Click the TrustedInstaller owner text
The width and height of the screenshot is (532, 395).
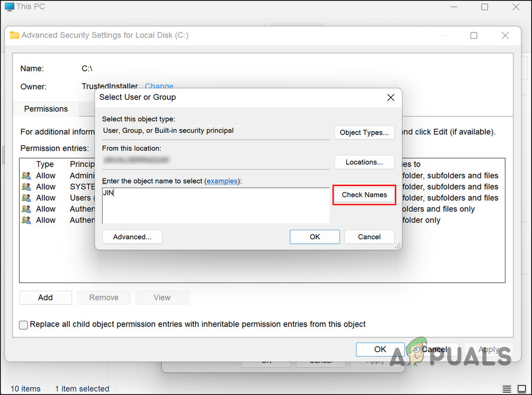point(109,86)
